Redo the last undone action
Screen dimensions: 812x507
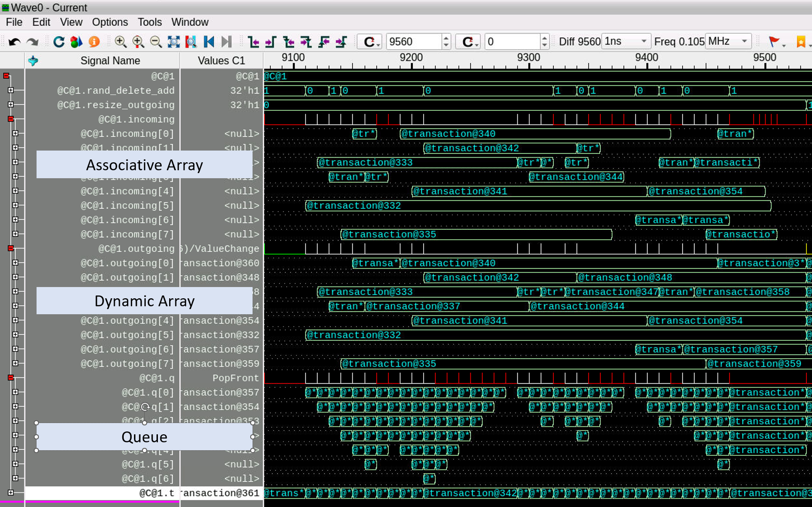[x=32, y=41]
